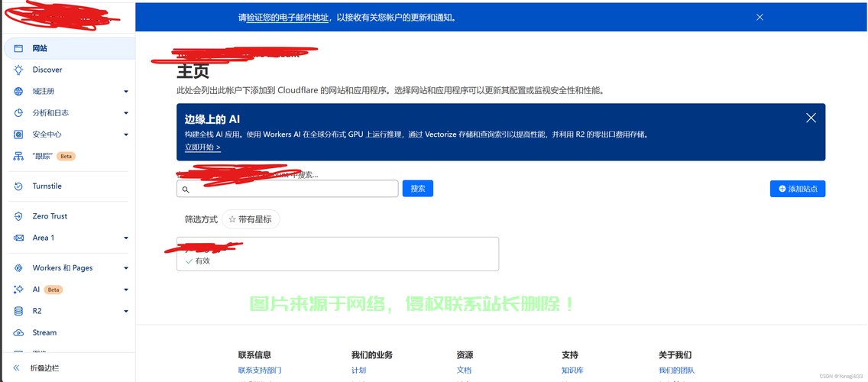Open the 我们的团队 footer link

click(x=676, y=370)
